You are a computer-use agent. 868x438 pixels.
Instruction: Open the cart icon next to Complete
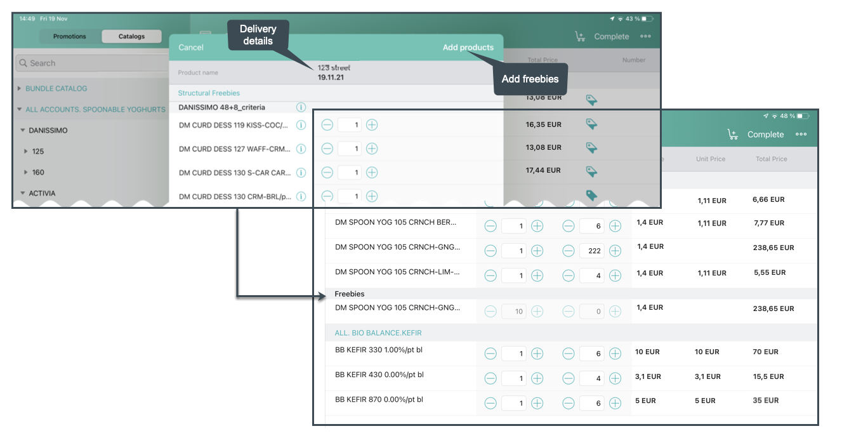click(579, 36)
